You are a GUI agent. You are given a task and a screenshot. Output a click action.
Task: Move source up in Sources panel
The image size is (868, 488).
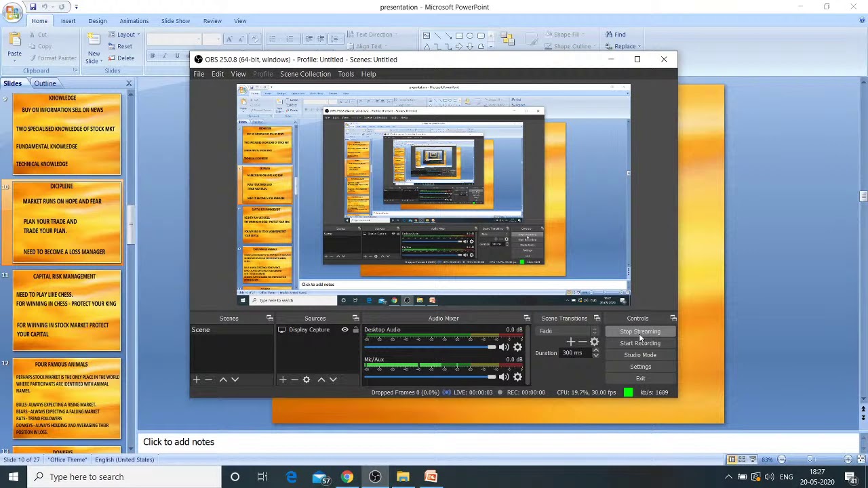coord(321,380)
